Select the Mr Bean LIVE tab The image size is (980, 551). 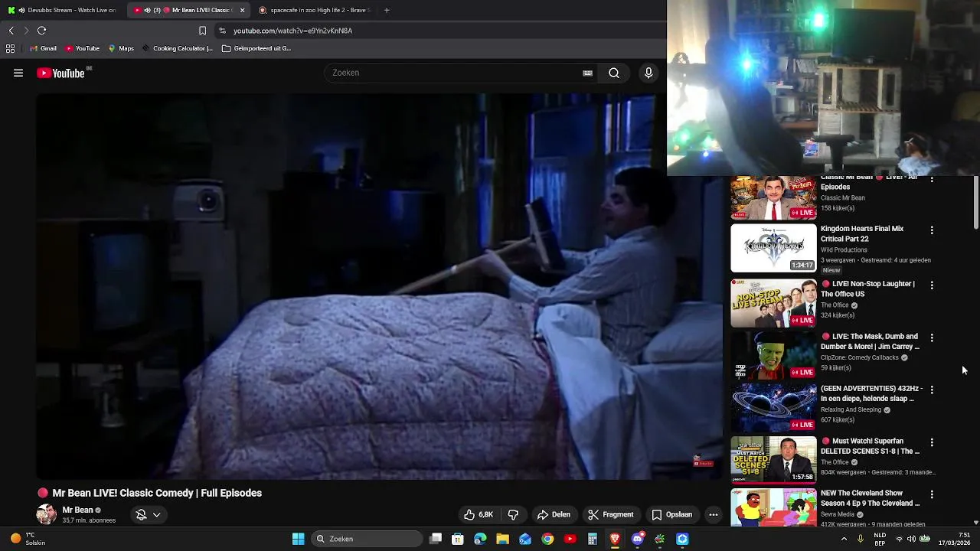(x=182, y=10)
